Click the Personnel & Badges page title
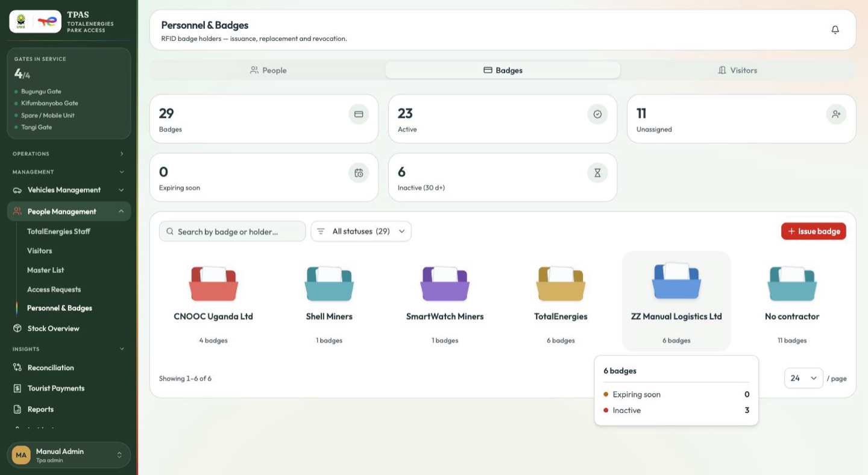 (x=205, y=25)
